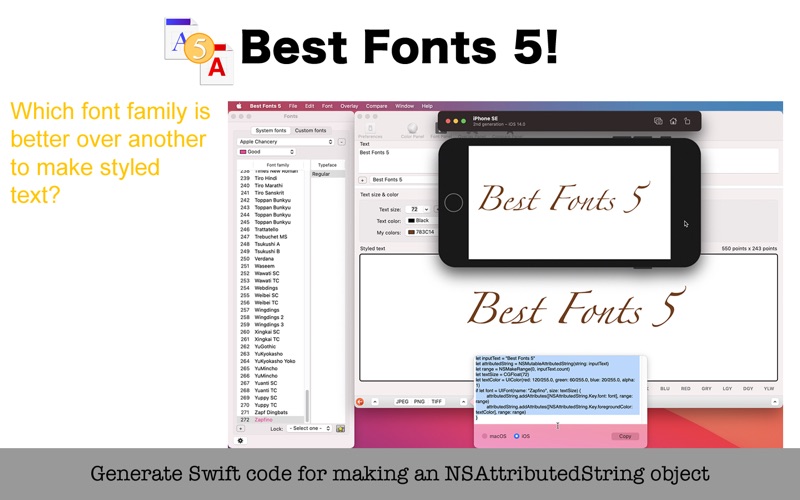Image resolution: width=800 pixels, height=500 pixels.
Task: Open the Color Panel toolbar item
Action: [412, 130]
